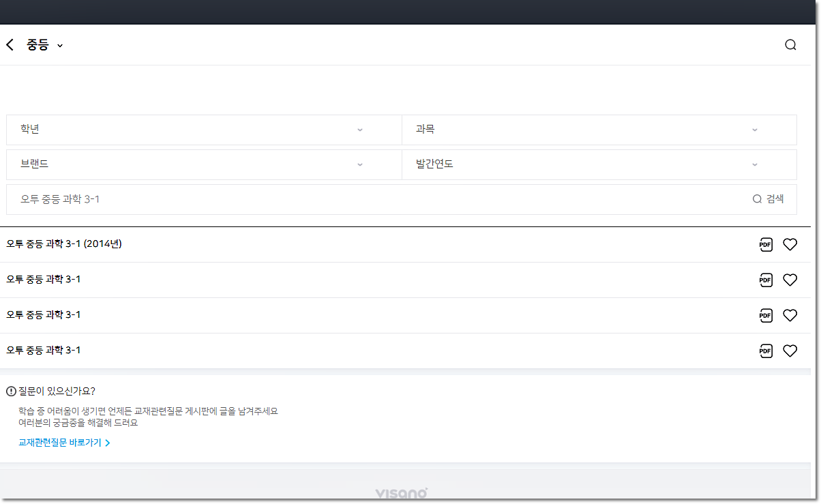Go back using the left arrow icon
Viewport: 821px width, 504px height.
(10, 45)
